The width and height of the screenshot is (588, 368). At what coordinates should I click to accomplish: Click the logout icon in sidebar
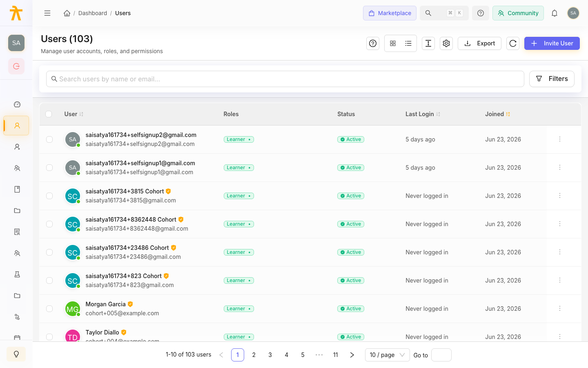(16, 66)
